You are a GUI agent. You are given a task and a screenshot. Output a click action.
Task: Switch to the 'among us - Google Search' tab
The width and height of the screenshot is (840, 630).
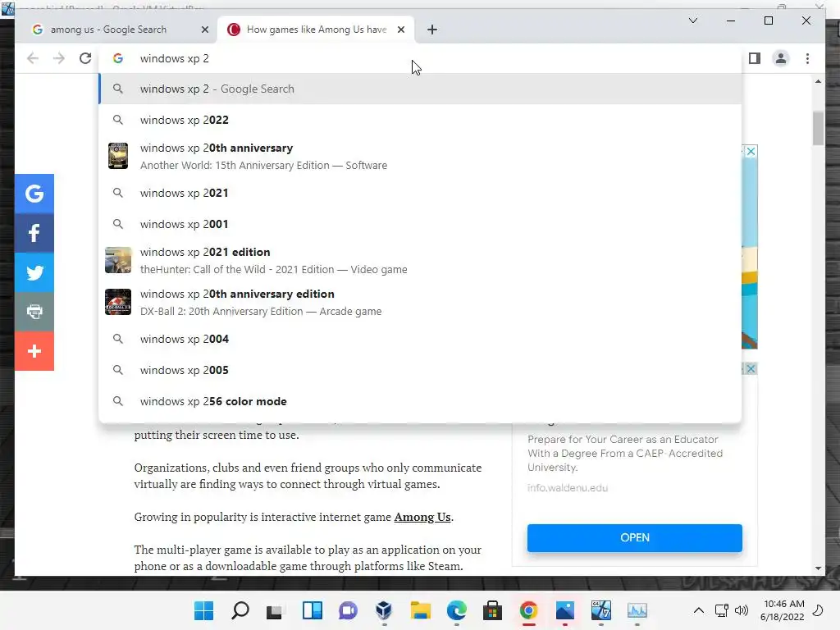coord(108,30)
